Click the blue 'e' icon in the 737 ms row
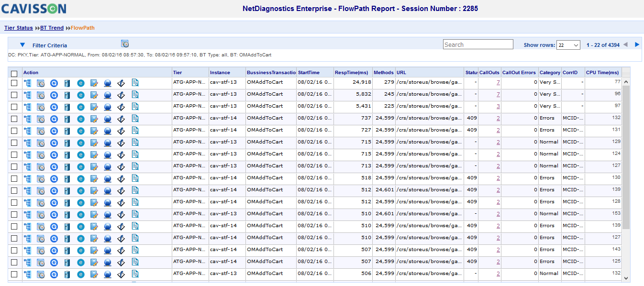This screenshot has height=286, width=644. [x=81, y=119]
